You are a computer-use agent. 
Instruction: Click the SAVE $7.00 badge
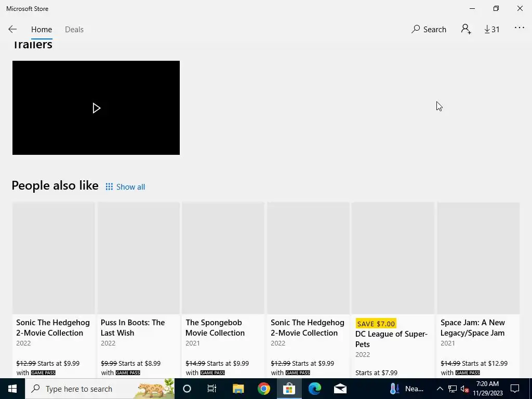[x=376, y=324]
